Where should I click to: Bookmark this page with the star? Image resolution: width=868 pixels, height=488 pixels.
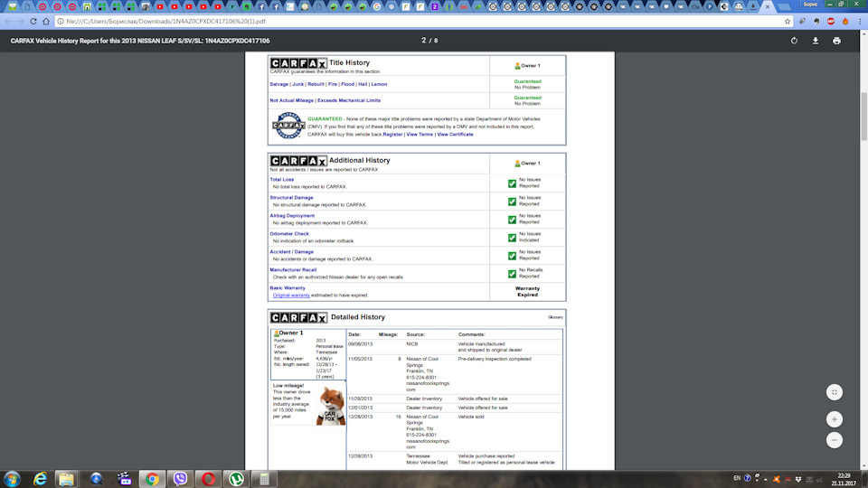pos(788,21)
